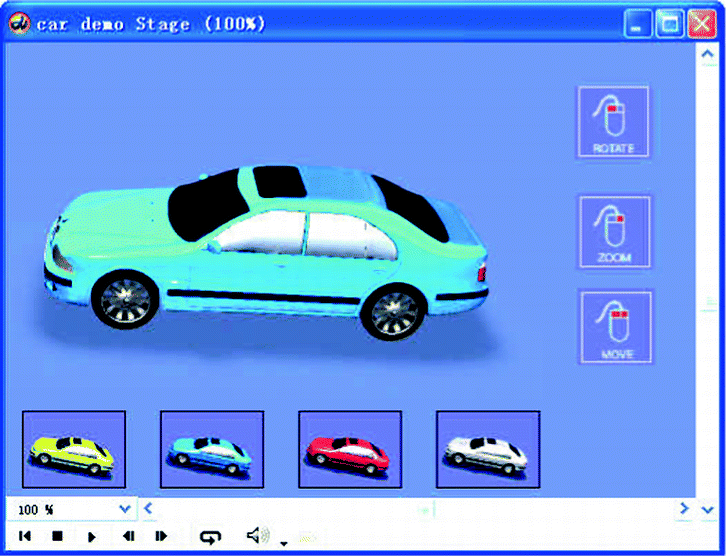Close the car demo Stage window
The height and width of the screenshot is (556, 726).
[702, 23]
